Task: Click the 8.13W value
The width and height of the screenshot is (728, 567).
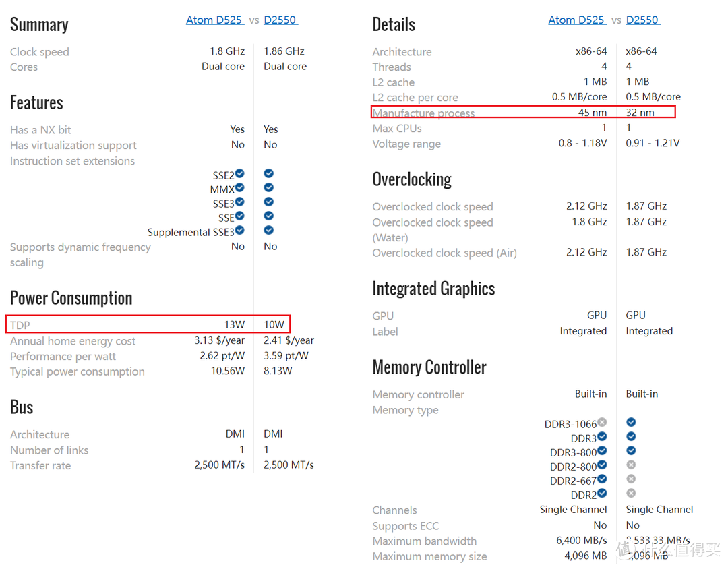Action: (x=278, y=371)
